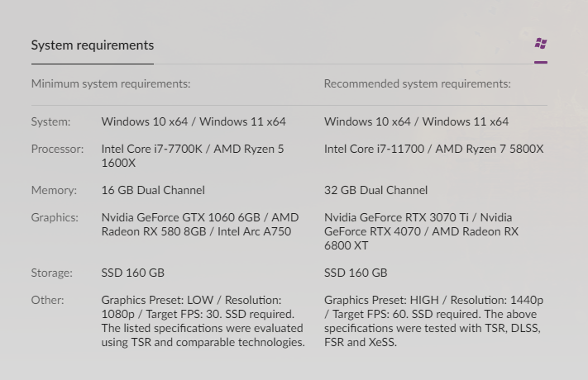This screenshot has height=380, width=588.
Task: Click the Minimum system requirements header
Action: pyautogui.click(x=111, y=83)
